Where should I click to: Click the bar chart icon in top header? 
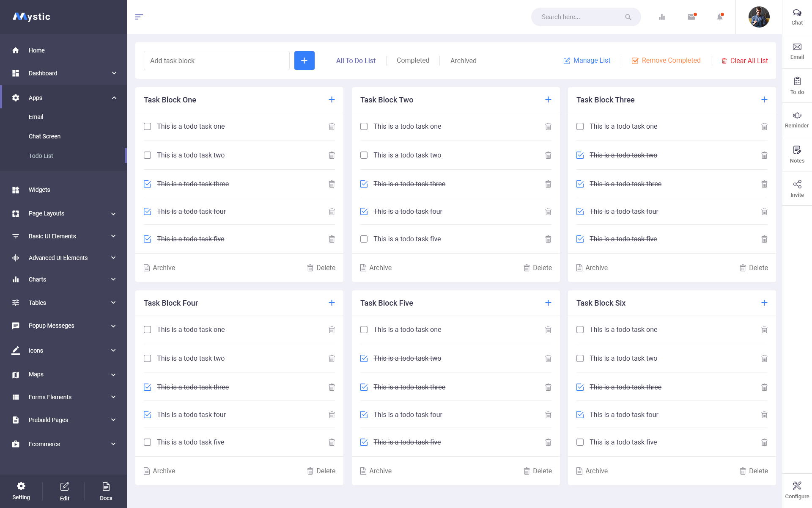[662, 17]
